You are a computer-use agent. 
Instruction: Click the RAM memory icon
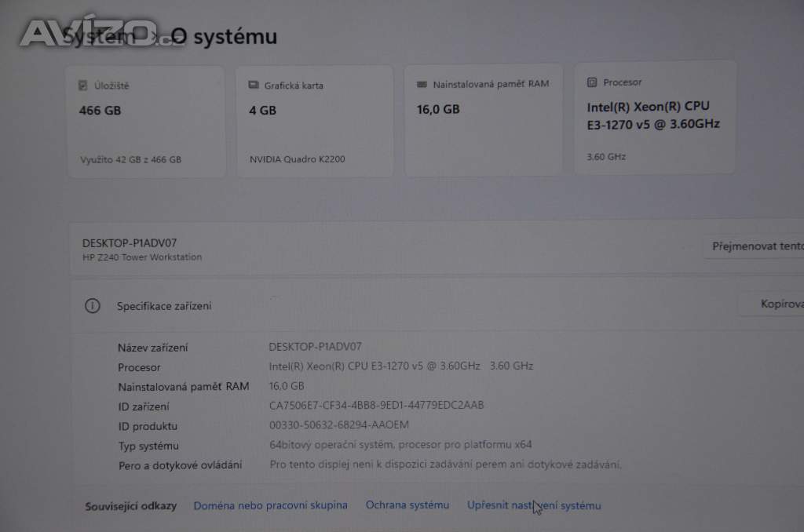(422, 84)
